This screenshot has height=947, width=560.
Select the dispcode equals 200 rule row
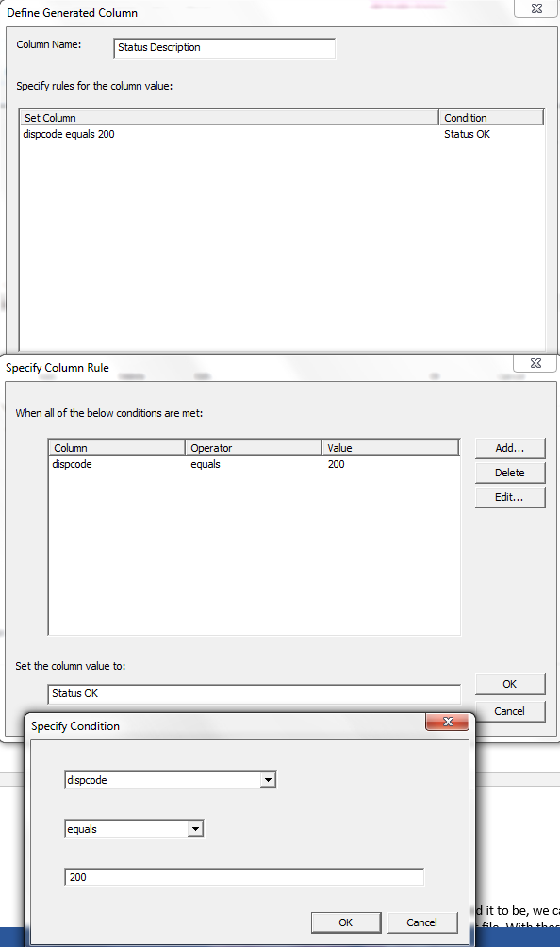tap(282, 134)
